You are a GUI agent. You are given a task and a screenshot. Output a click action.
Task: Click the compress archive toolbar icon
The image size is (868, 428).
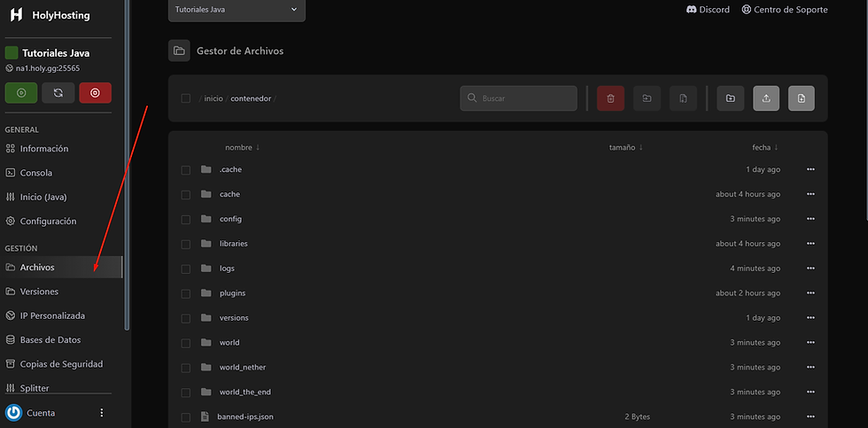[x=683, y=98]
